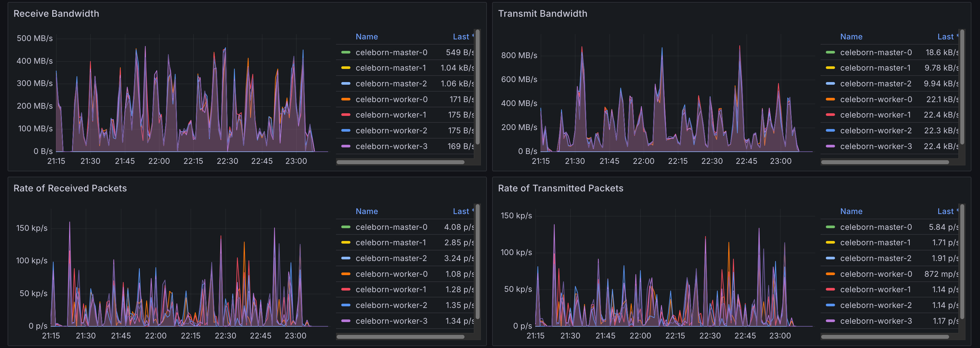
Task: Click purple celeborn-worker-3 swatch in Rate of Transmitted Packets
Action: tap(830, 321)
